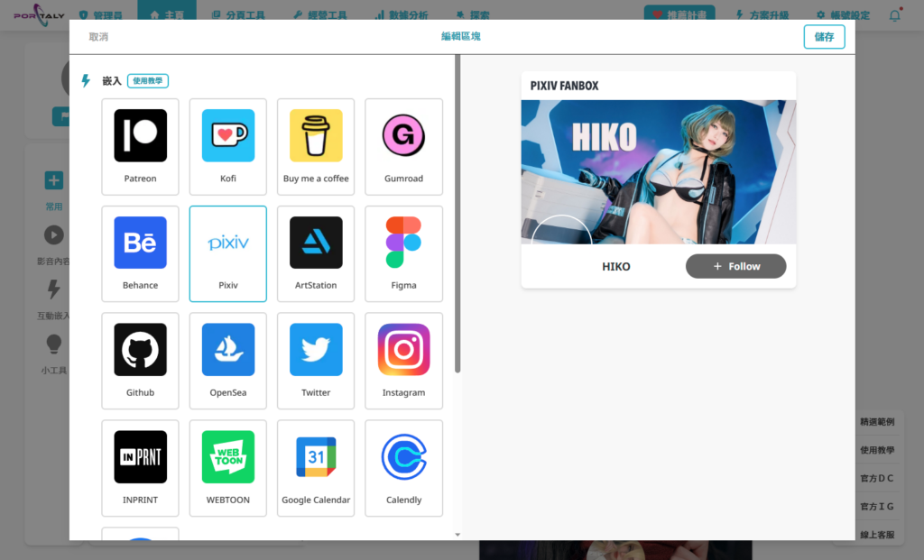Save the block with 儲存
This screenshot has width=924, height=560.
[x=824, y=36]
